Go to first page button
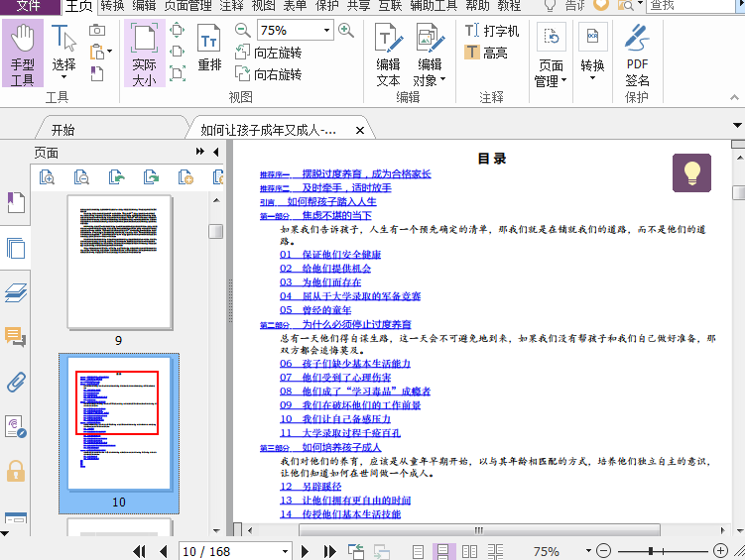The image size is (745, 560). point(139,551)
